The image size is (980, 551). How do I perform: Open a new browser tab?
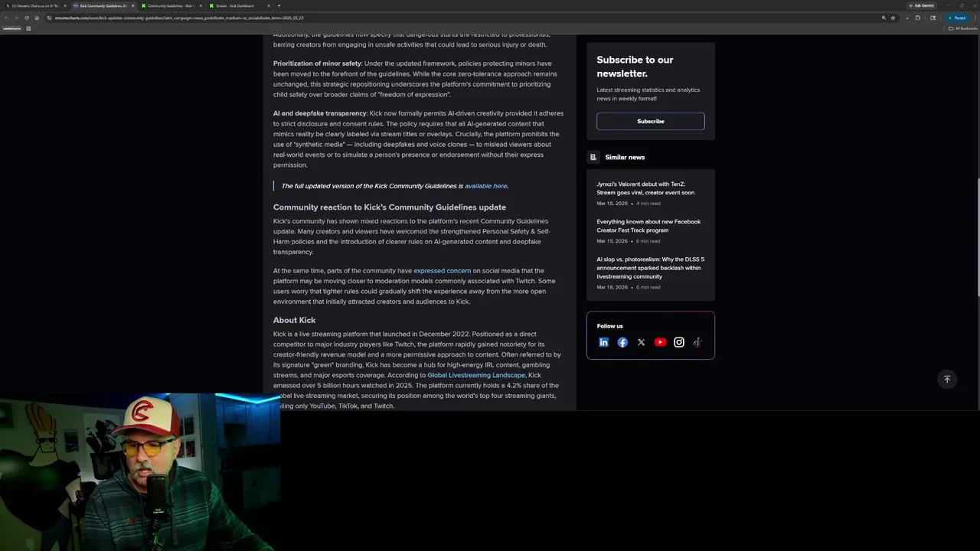click(x=279, y=5)
